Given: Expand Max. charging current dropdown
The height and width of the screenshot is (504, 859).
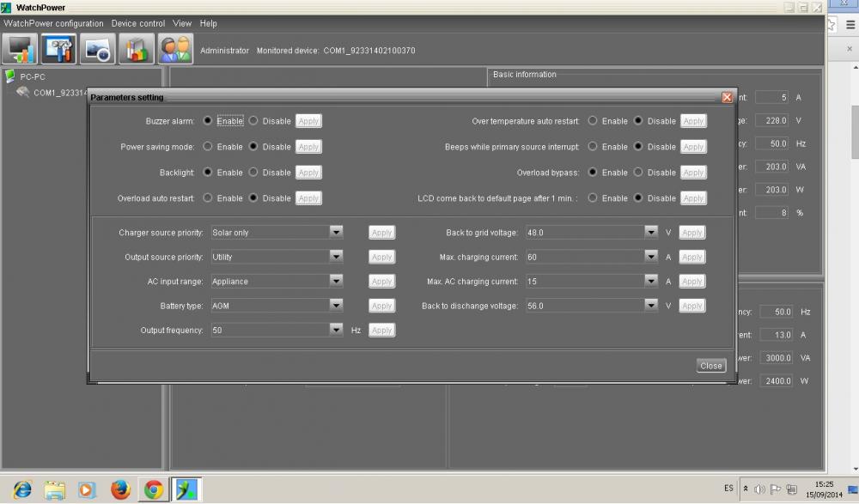Looking at the screenshot, I should tap(650, 257).
